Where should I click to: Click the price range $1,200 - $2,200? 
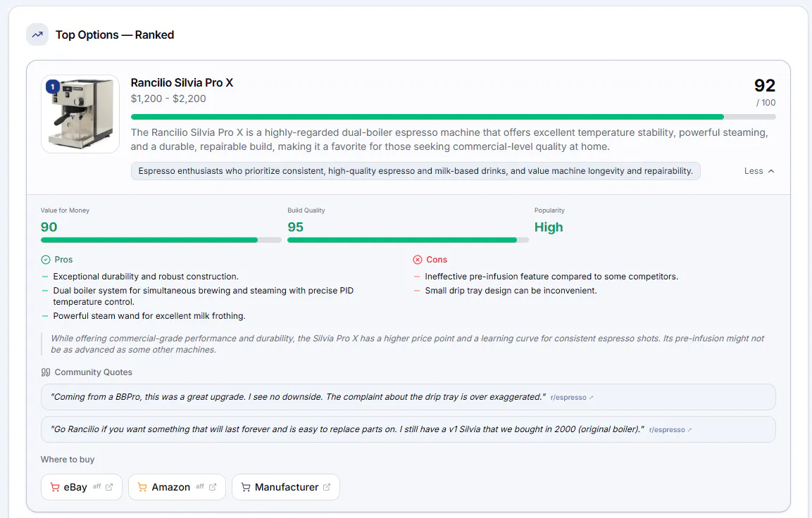(x=168, y=99)
